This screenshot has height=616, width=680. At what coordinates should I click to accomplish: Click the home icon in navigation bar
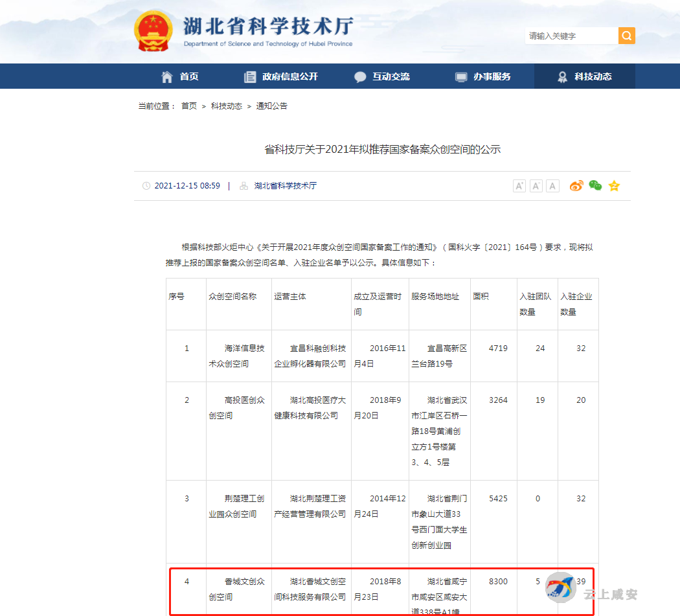[x=167, y=77]
